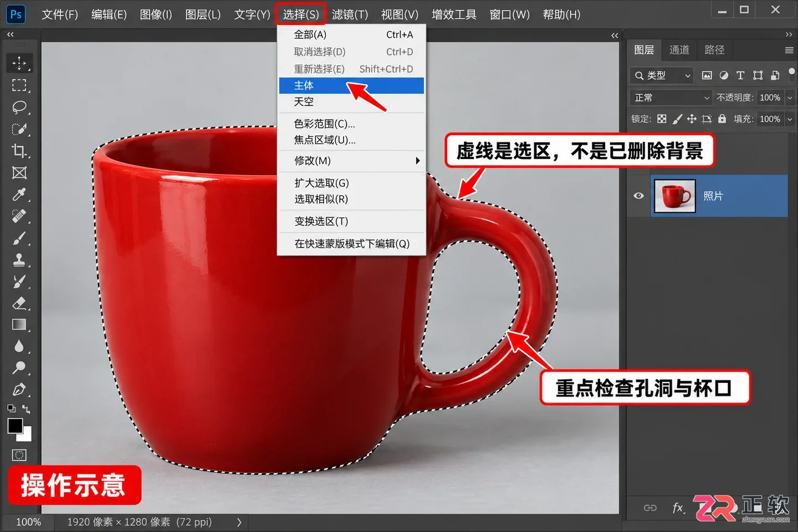
Task: Select the Move tool
Action: 19,63
